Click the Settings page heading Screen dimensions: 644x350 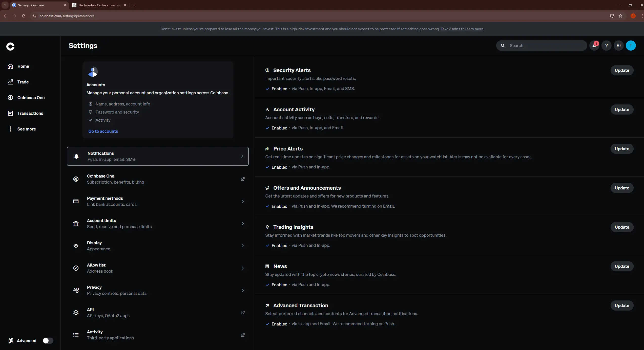83,46
